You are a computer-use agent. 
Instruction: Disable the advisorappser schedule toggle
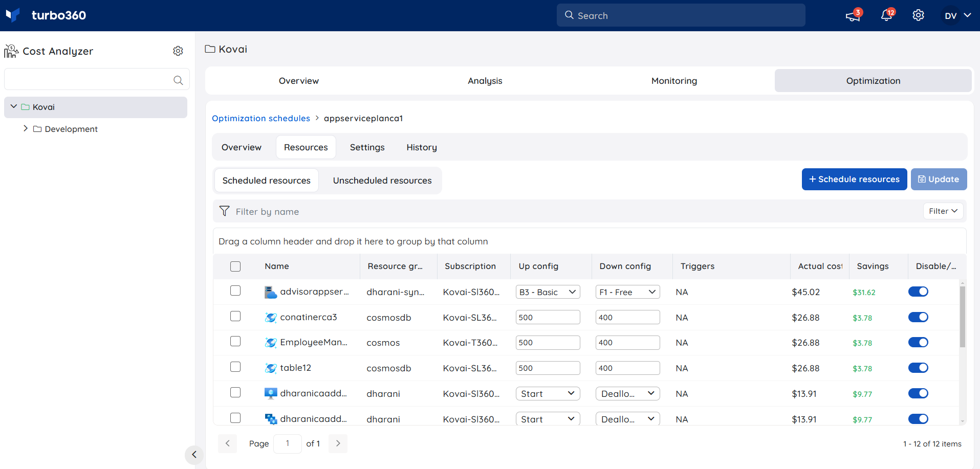pyautogui.click(x=918, y=292)
